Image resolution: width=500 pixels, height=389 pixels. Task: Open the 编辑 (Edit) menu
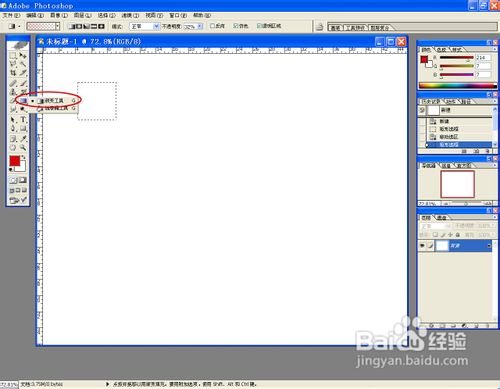35,15
